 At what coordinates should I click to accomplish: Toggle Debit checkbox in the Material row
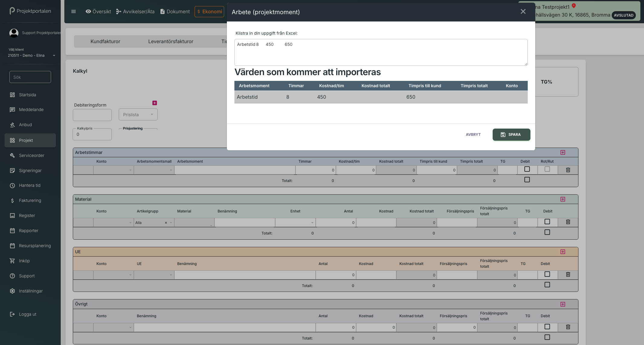point(547,222)
